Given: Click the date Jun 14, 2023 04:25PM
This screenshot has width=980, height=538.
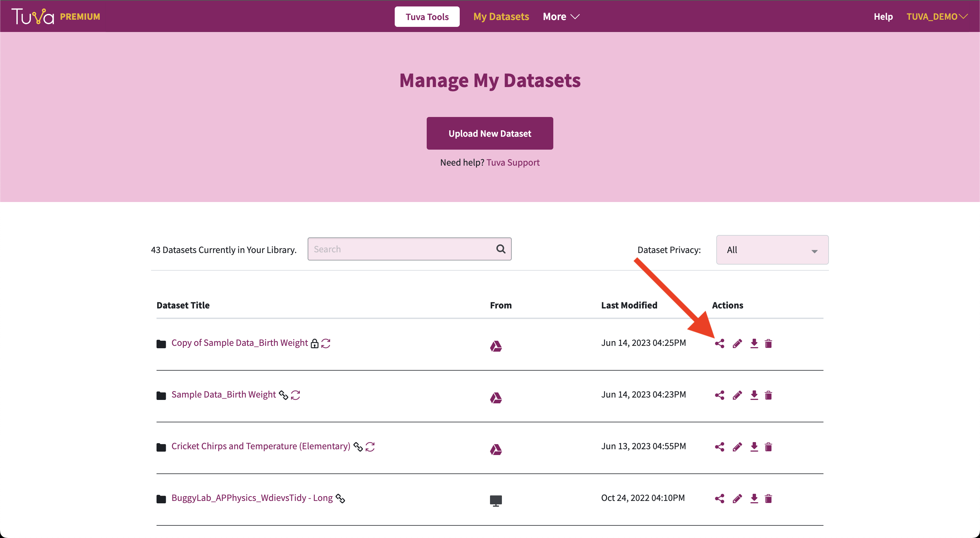Looking at the screenshot, I should [643, 342].
